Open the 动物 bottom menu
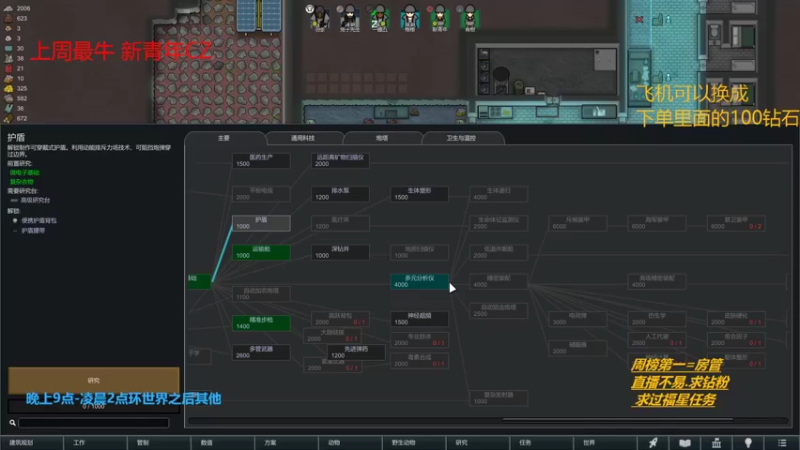This screenshot has width=800, height=450. 351,443
